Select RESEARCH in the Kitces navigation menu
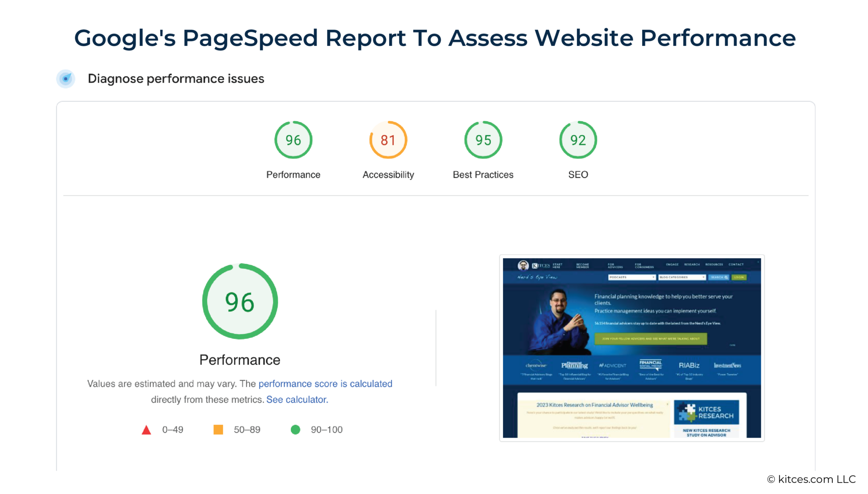Image resolution: width=868 pixels, height=494 pixels. pyautogui.click(x=692, y=264)
